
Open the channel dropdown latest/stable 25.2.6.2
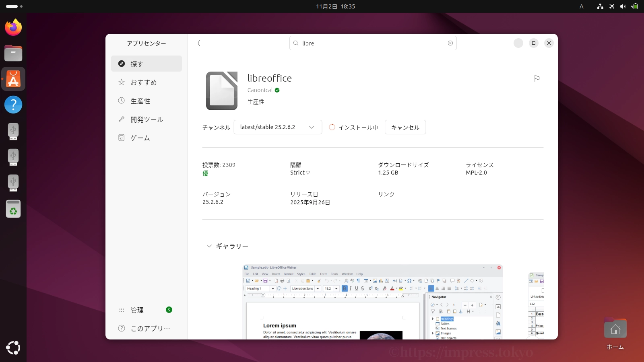coord(278,127)
